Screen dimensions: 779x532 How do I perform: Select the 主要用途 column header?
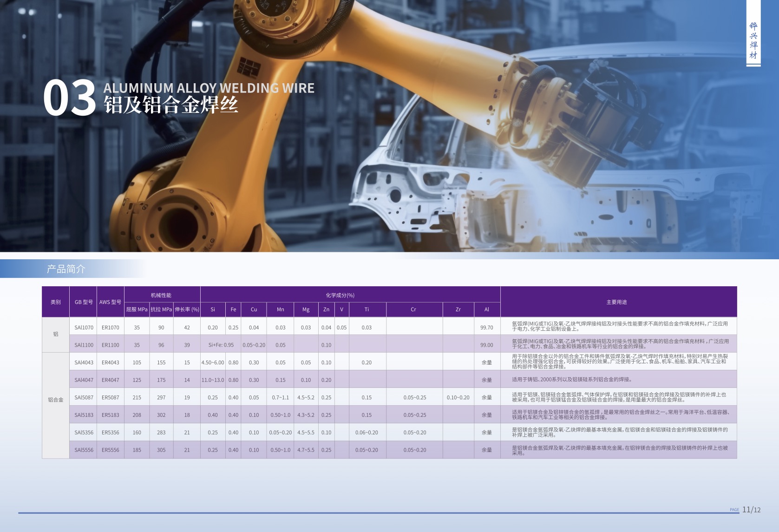(616, 302)
